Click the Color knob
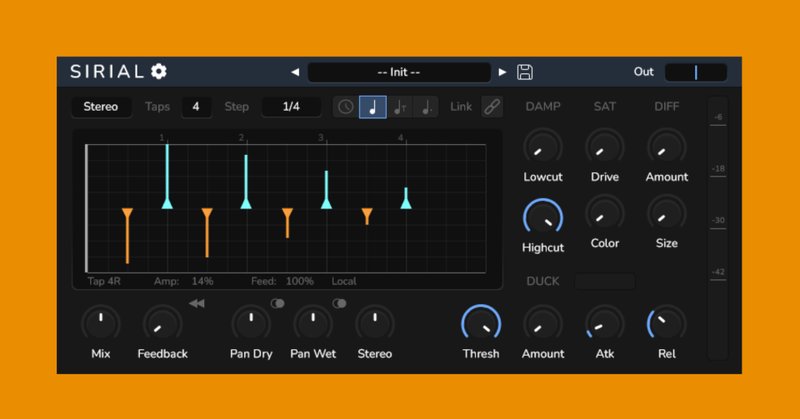This screenshot has height=419, width=800. (605, 214)
